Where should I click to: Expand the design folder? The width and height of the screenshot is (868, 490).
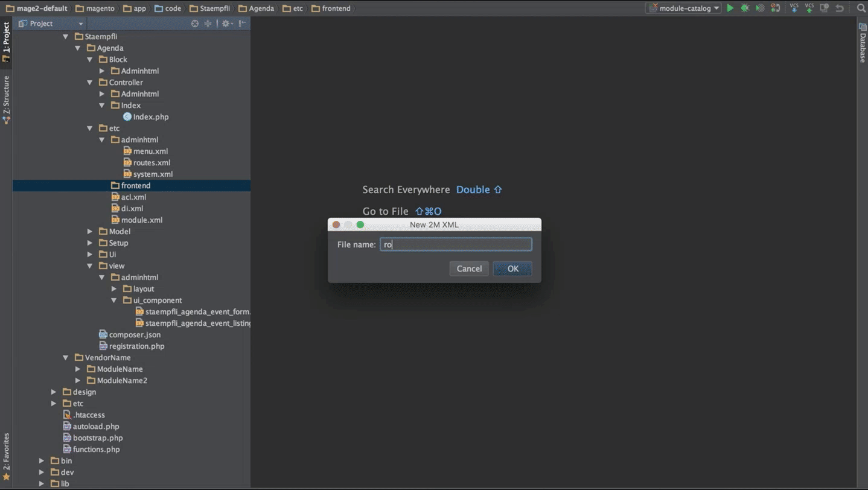54,392
